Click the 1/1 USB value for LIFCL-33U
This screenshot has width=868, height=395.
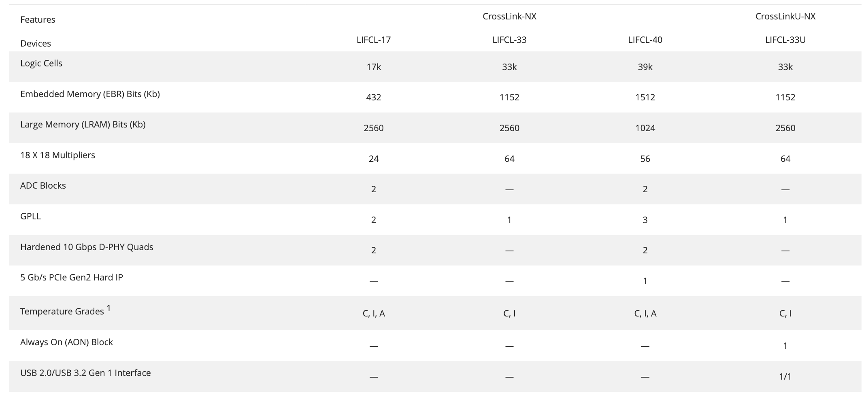click(785, 376)
